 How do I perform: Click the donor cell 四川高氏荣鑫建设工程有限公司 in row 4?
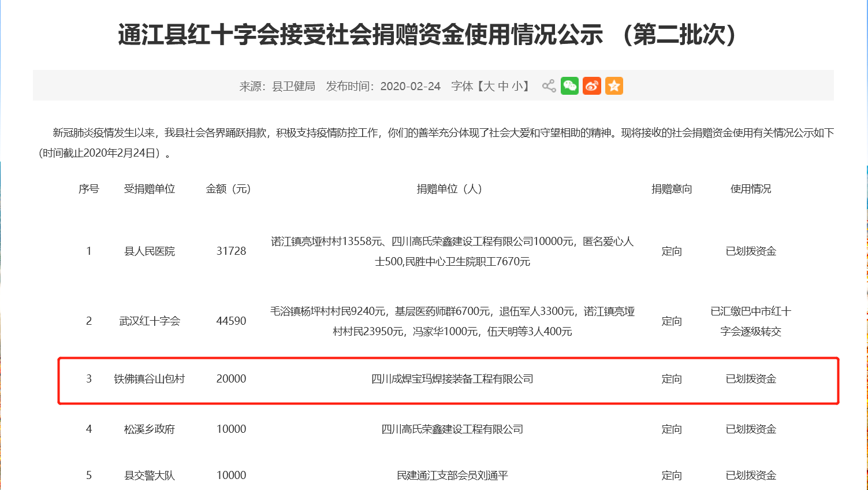pos(452,429)
